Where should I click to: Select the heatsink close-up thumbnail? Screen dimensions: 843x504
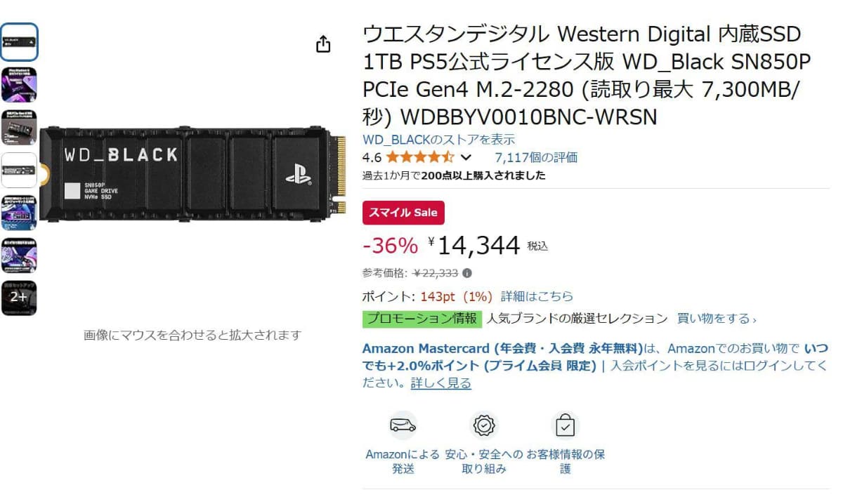pos(19,126)
